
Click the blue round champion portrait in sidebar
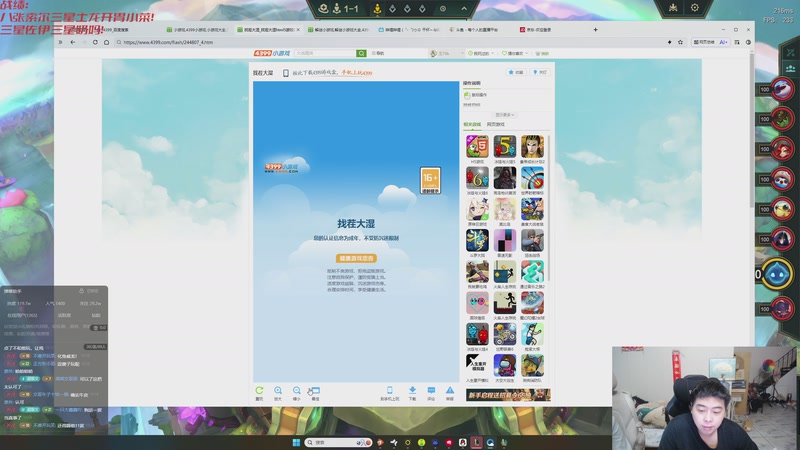pyautogui.click(x=777, y=273)
